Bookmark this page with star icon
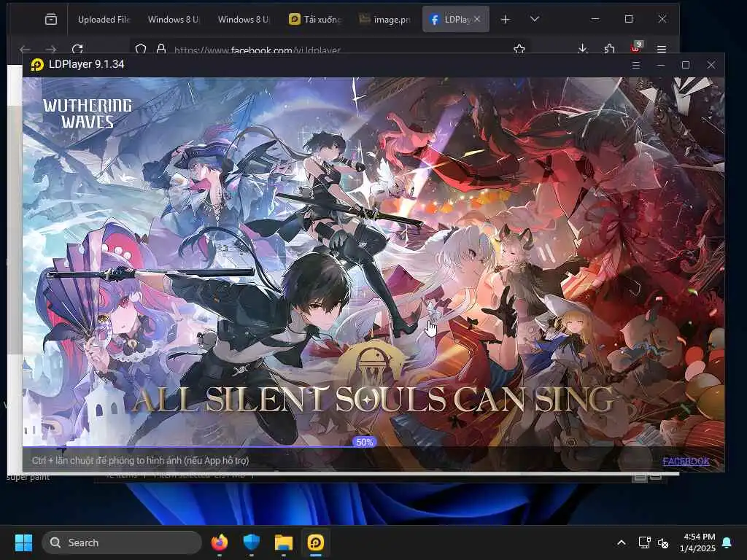Image resolution: width=747 pixels, height=560 pixels. pyautogui.click(x=519, y=49)
